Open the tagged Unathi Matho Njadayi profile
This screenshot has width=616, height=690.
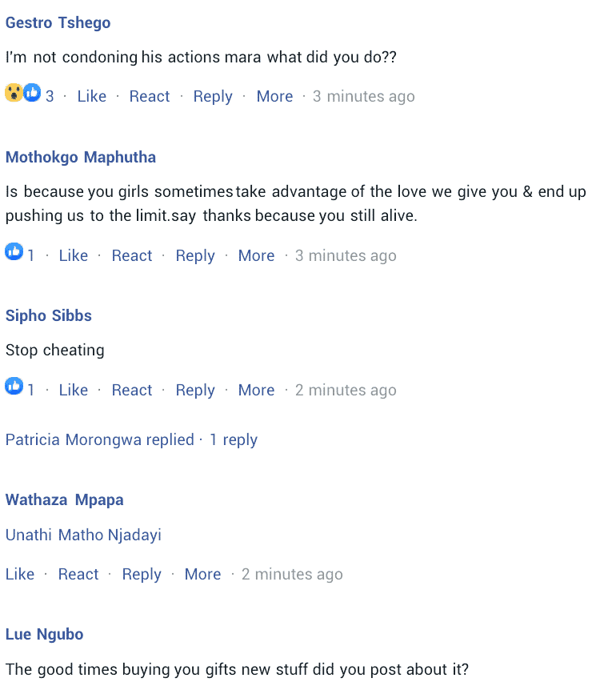click(x=83, y=535)
